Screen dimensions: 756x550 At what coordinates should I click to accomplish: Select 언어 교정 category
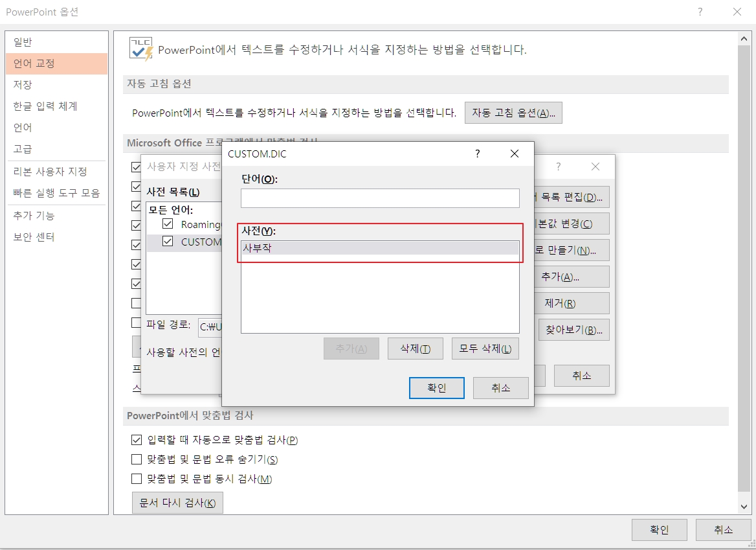tap(56, 63)
